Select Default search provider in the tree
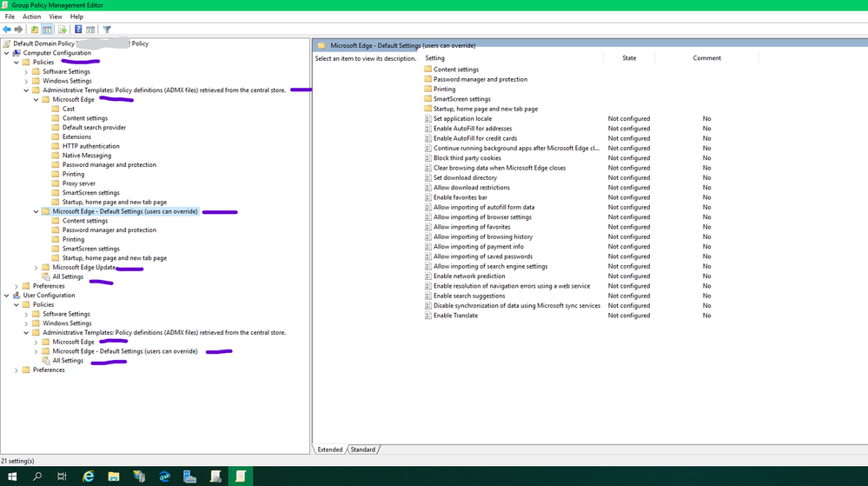This screenshot has width=868, height=486. 94,128
